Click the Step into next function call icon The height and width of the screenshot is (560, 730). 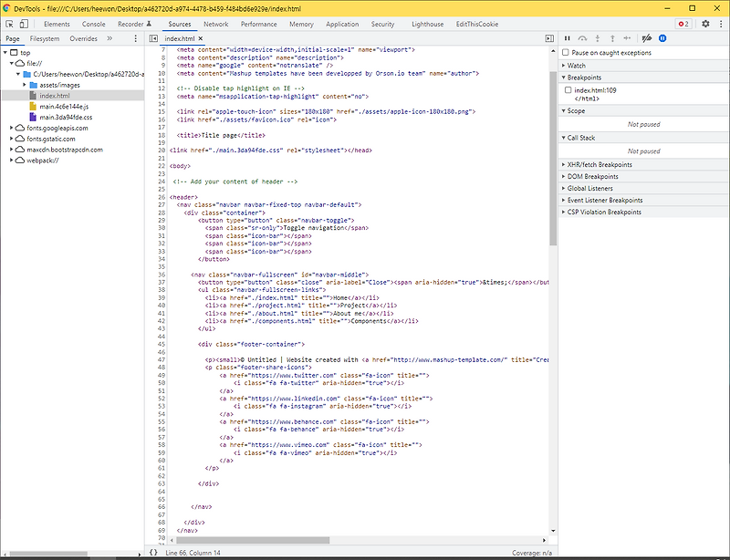pos(598,38)
